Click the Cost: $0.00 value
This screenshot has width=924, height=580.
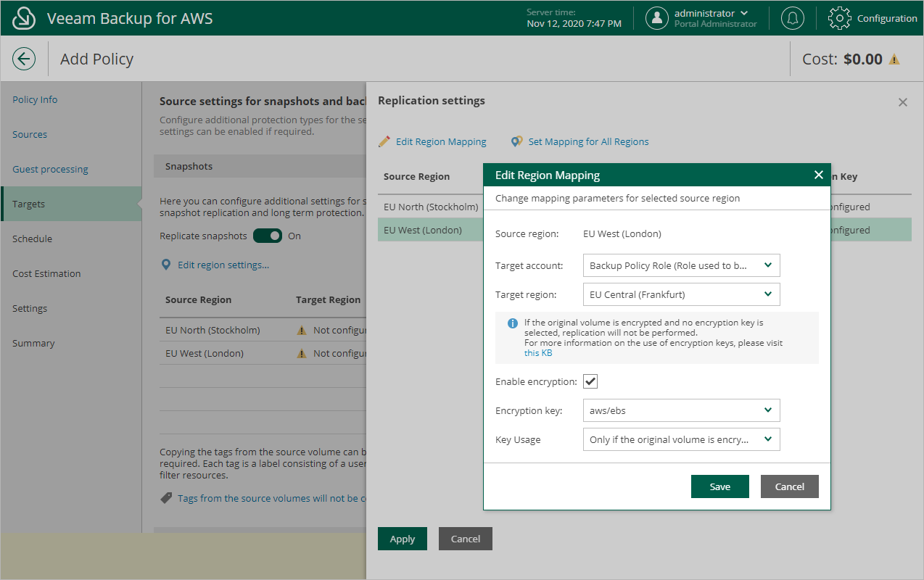[863, 59]
